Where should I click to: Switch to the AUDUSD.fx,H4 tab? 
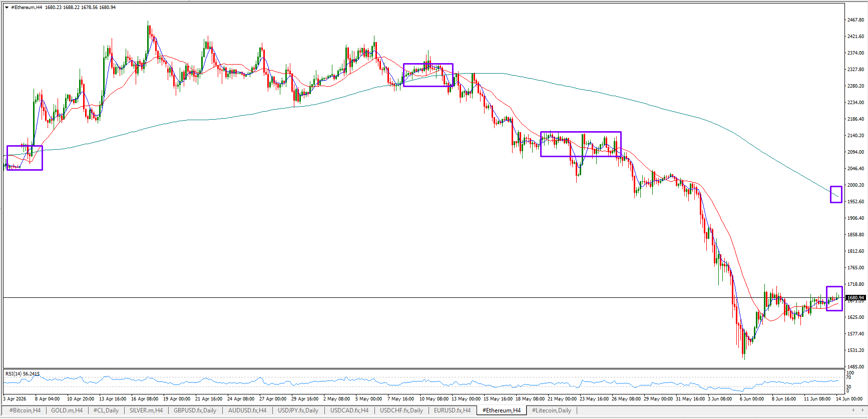click(247, 410)
